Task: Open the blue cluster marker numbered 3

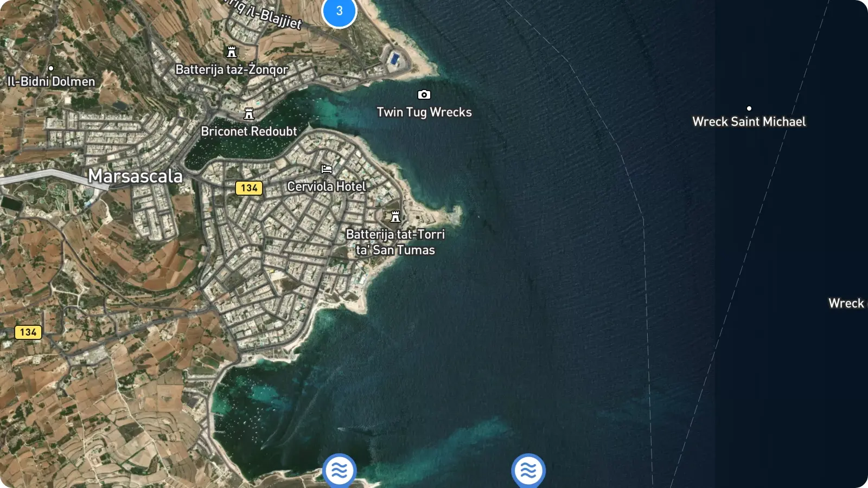Action: (339, 10)
